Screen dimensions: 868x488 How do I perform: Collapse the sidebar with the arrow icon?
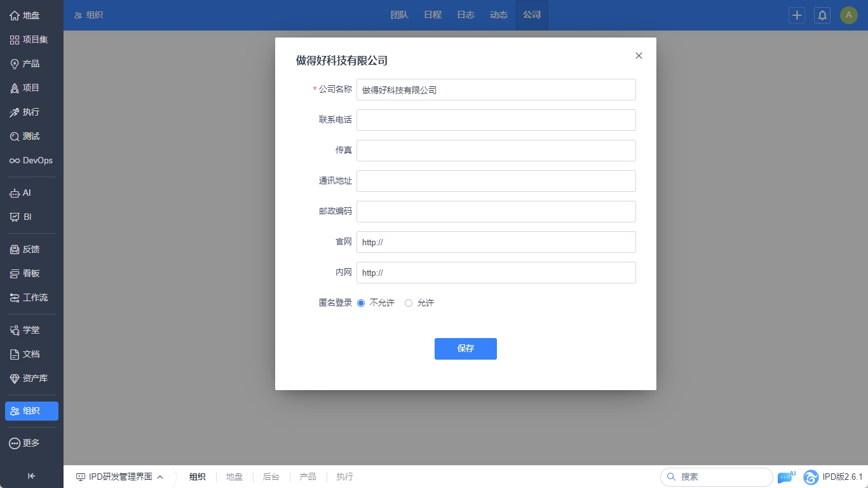[x=32, y=476]
